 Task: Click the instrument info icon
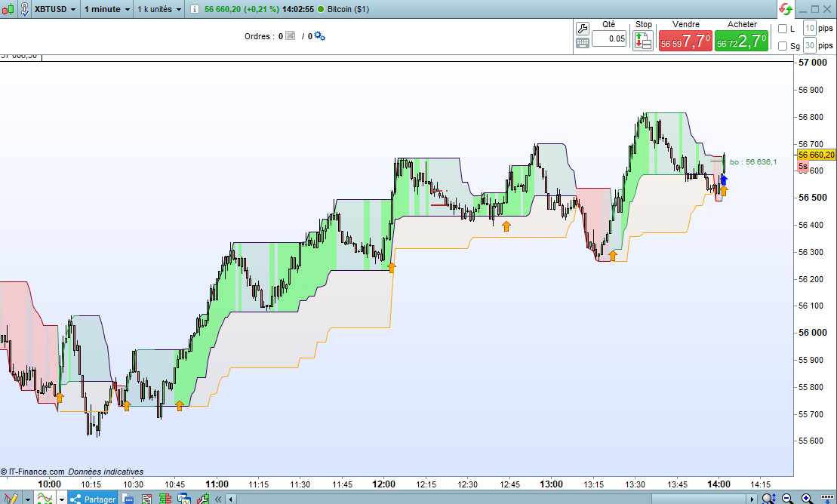[195, 9]
